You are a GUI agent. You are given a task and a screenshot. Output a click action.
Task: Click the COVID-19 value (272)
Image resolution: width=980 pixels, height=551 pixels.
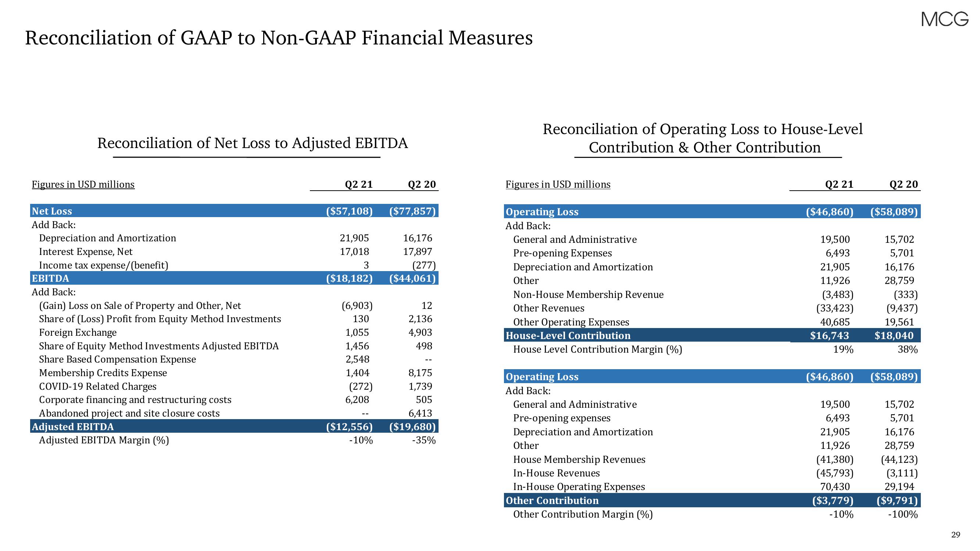click(361, 386)
